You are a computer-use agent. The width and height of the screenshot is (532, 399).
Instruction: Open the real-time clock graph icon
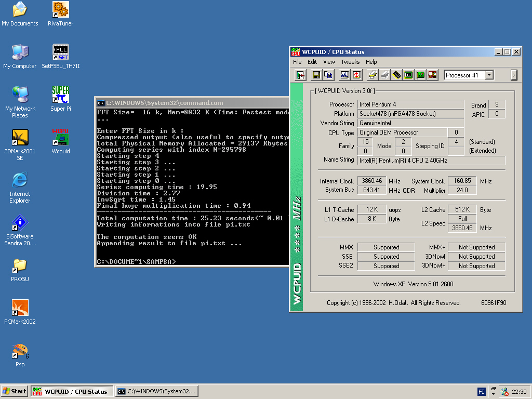344,75
